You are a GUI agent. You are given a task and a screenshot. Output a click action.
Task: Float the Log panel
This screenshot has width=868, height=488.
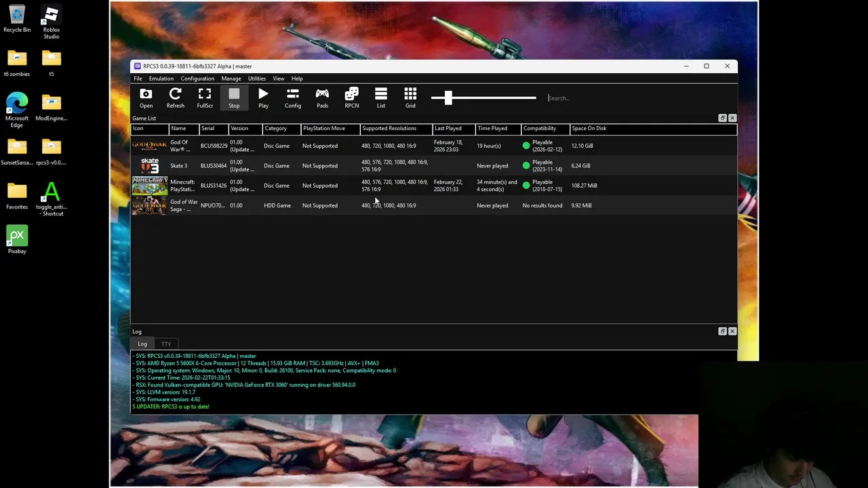click(722, 331)
